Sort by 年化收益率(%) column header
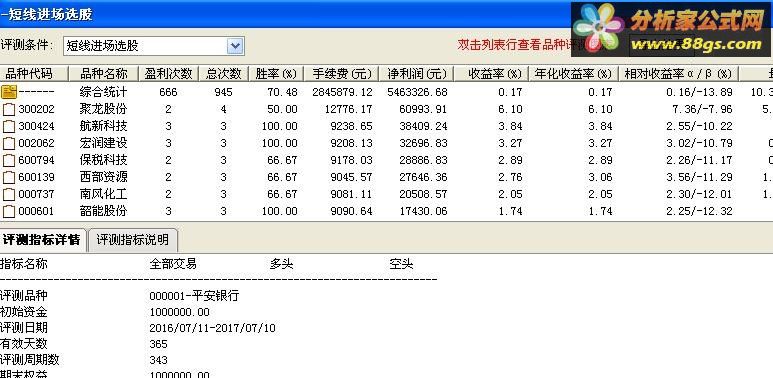This screenshot has height=378, width=773. 573,74
